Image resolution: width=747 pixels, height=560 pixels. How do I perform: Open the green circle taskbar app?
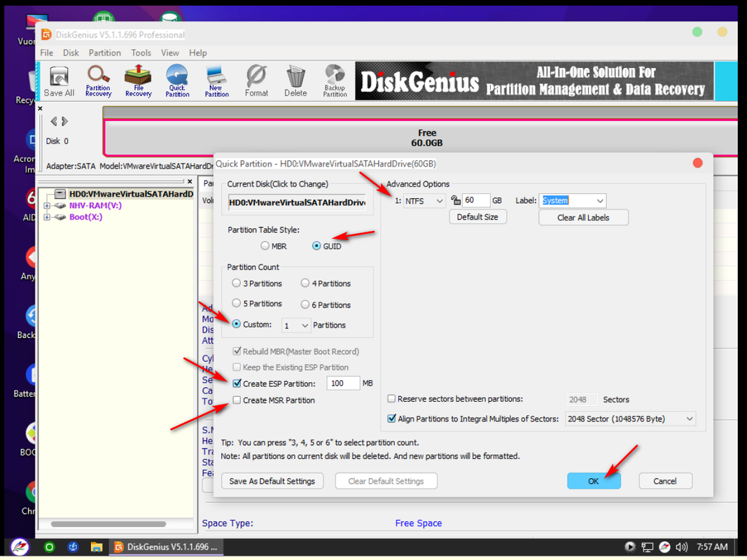coord(49,547)
